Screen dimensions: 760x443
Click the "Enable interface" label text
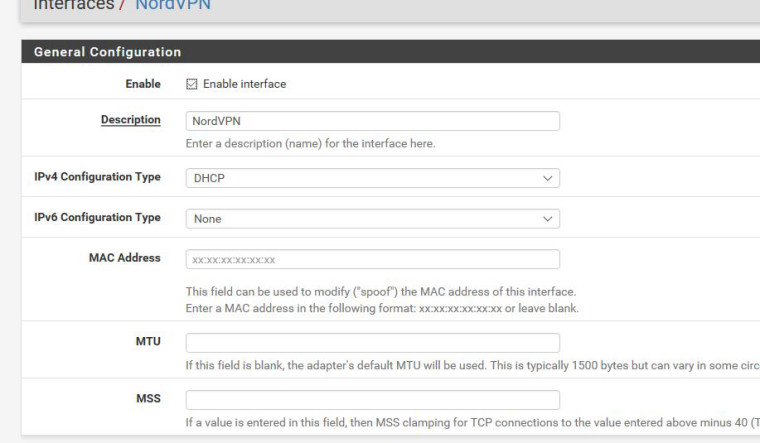tap(244, 84)
